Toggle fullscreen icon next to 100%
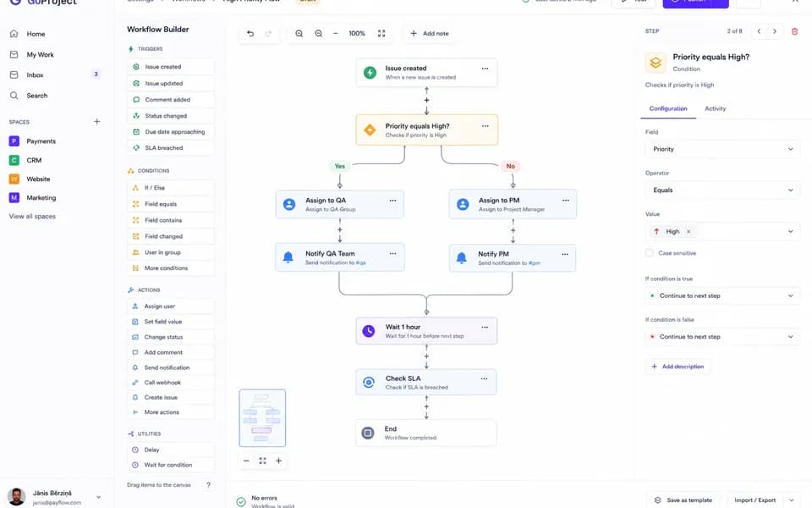 click(x=381, y=33)
